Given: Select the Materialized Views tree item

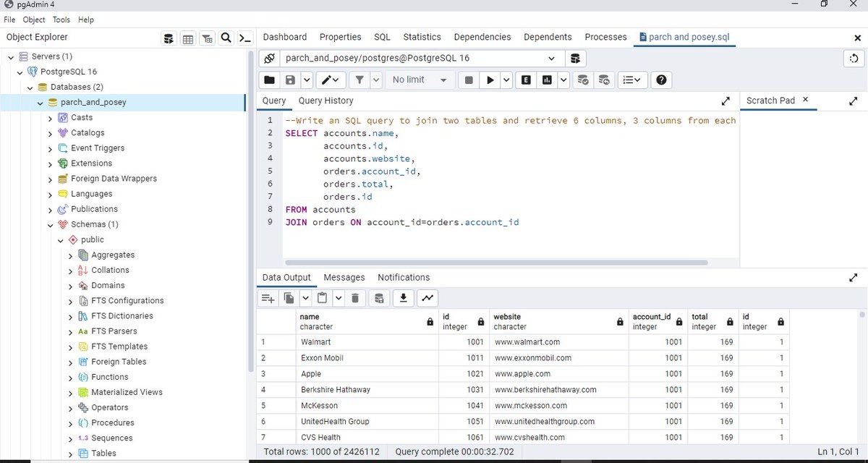Looking at the screenshot, I should (127, 392).
